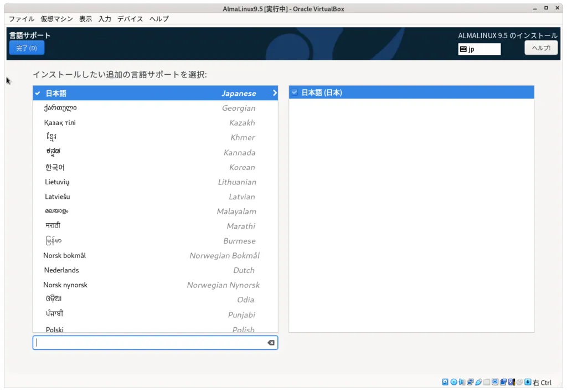Viewport: 567px width, 392px height.
Task: Check the 日本語 (日本) locale checkbox
Action: pyautogui.click(x=294, y=92)
